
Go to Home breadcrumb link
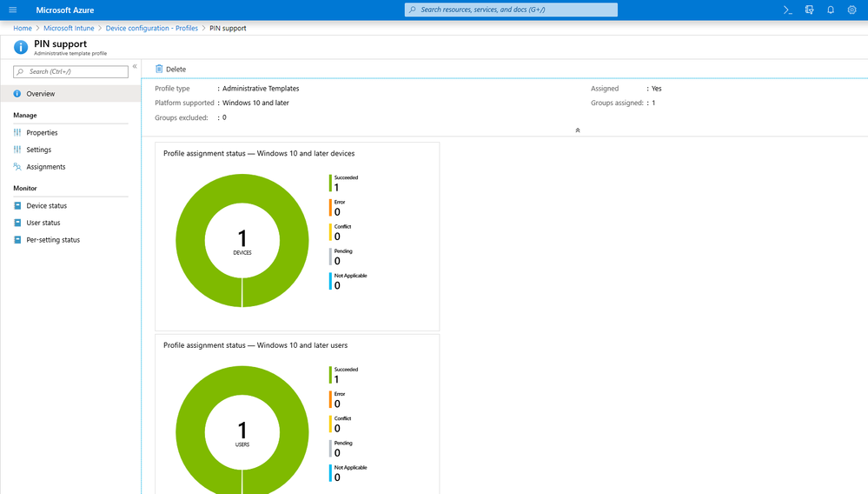pos(23,28)
